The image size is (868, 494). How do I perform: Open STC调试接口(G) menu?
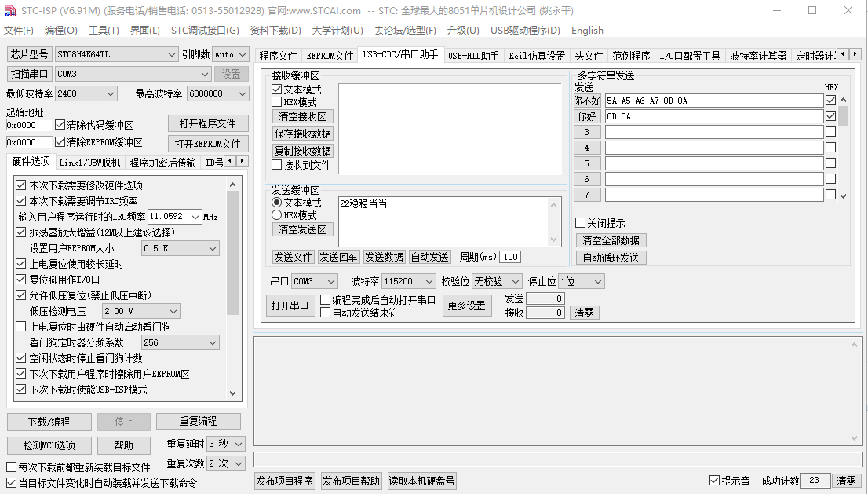(205, 31)
